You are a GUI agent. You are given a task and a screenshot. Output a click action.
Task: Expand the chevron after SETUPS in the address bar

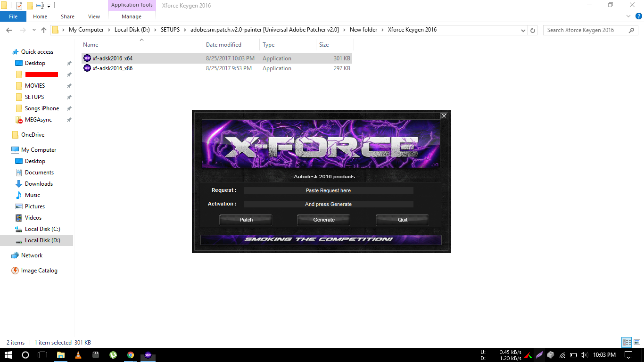[185, 30]
